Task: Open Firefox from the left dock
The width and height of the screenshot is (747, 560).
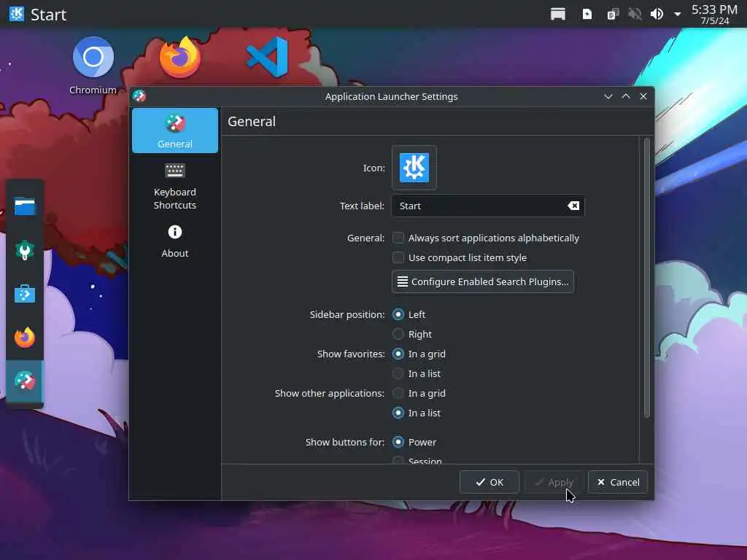Action: click(25, 338)
